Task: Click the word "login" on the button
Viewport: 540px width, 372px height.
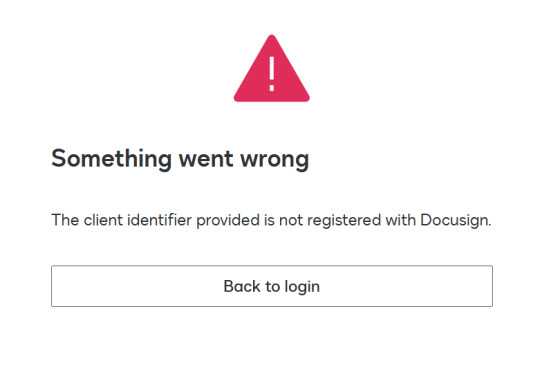Action: pyautogui.click(x=302, y=287)
